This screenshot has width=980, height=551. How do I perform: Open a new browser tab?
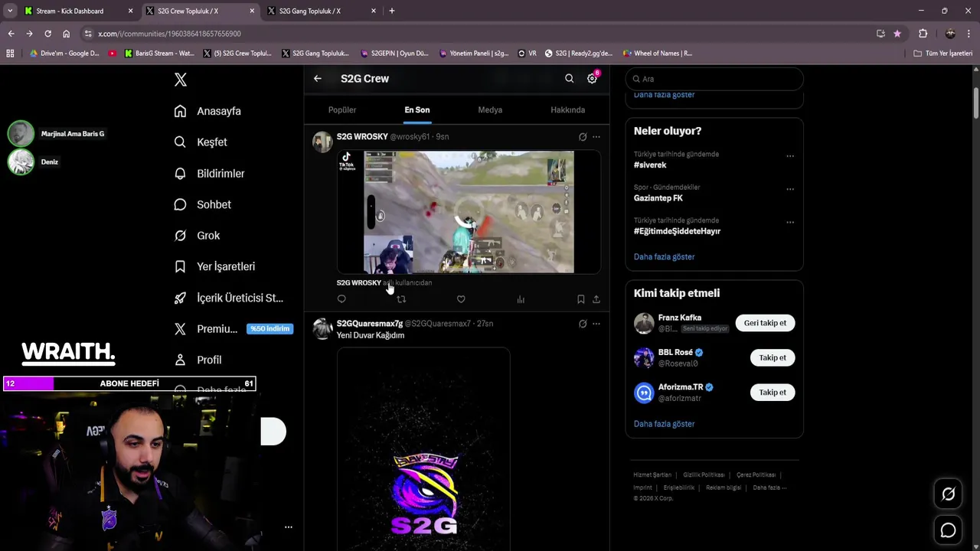coord(391,11)
